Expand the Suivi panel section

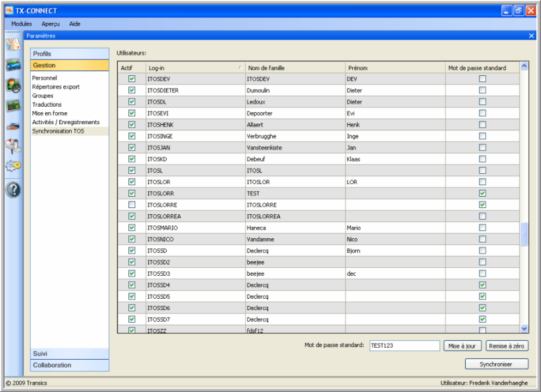(x=69, y=354)
